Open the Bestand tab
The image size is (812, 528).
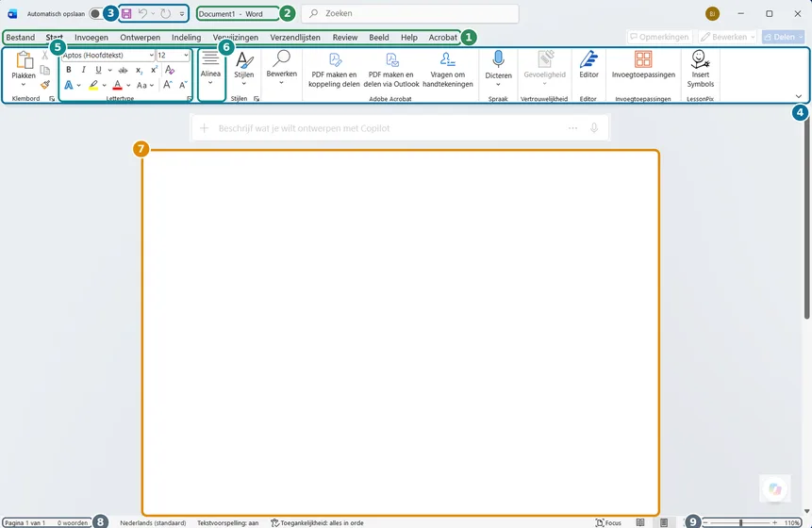[x=20, y=38]
